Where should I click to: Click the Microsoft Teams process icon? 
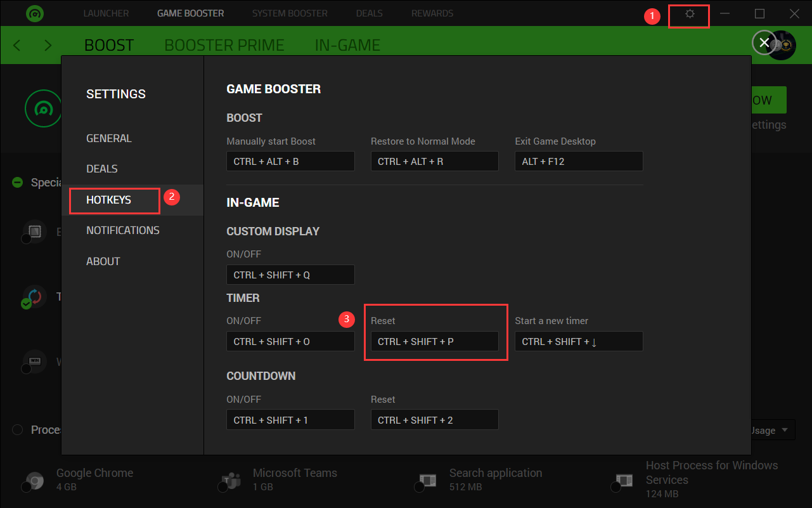click(231, 480)
